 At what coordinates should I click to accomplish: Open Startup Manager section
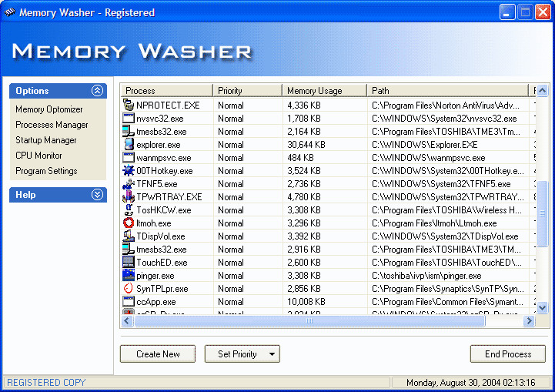point(46,140)
